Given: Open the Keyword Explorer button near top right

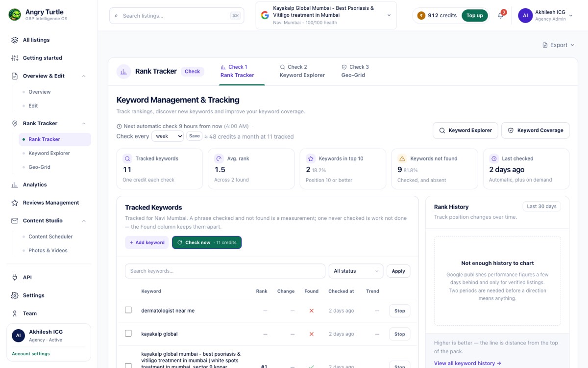Looking at the screenshot, I should 465,131.
